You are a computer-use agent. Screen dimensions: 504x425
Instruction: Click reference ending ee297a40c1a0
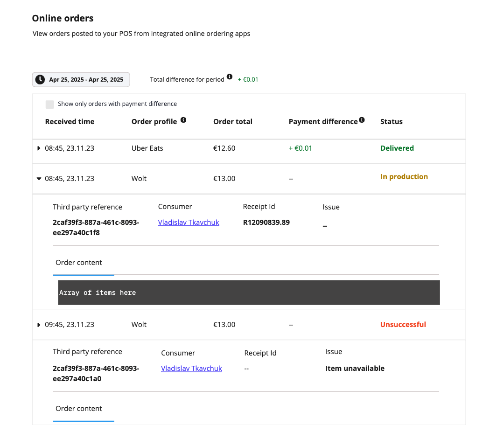click(96, 373)
